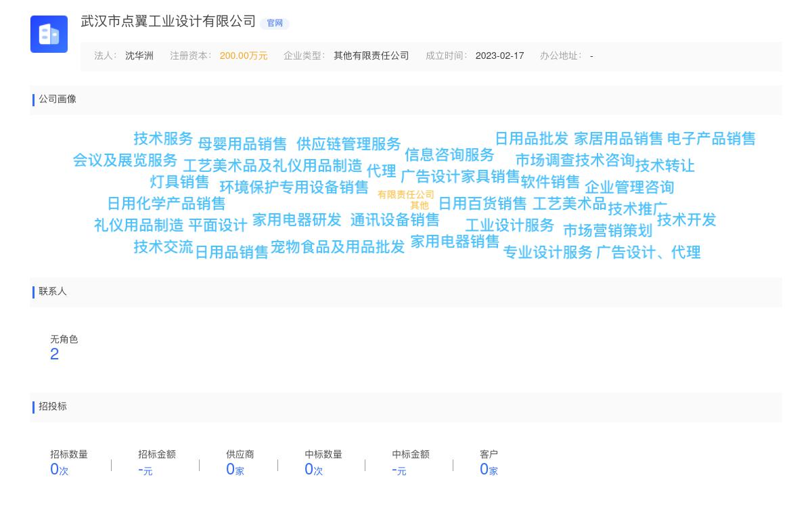Screen dimensions: 812x509
Task: Select word cloud tag 日用百货销售
Action: (482, 204)
